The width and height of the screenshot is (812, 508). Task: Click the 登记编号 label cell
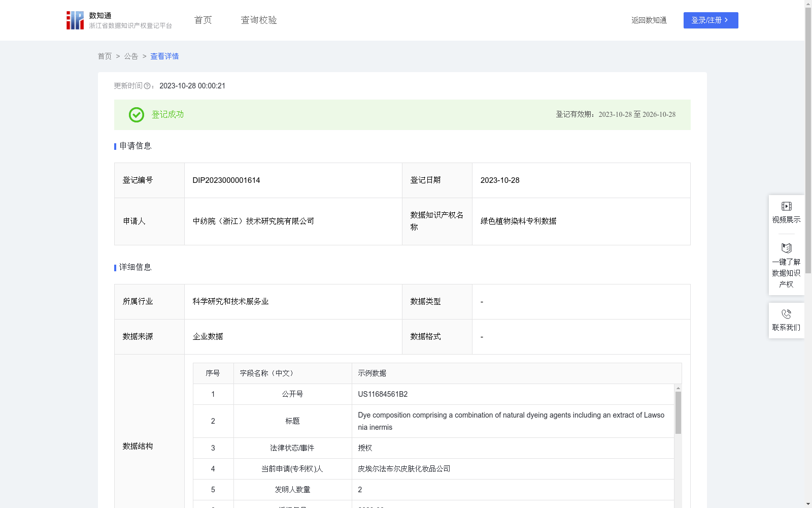pyautogui.click(x=150, y=180)
